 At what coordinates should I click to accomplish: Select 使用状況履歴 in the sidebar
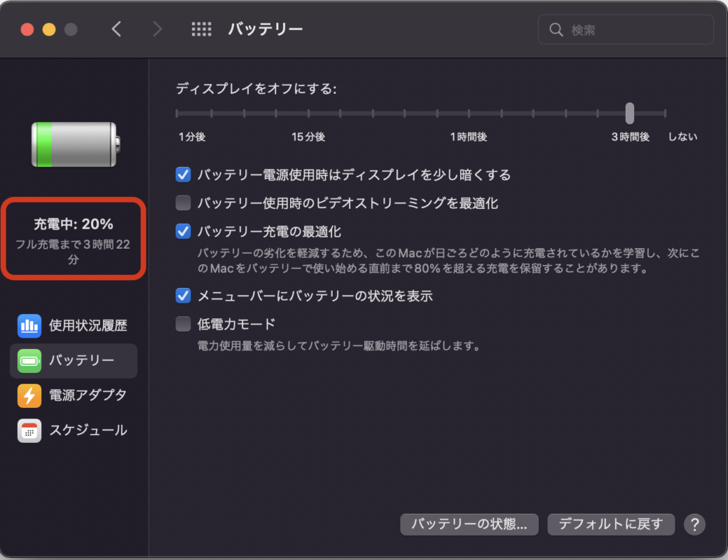tap(87, 326)
